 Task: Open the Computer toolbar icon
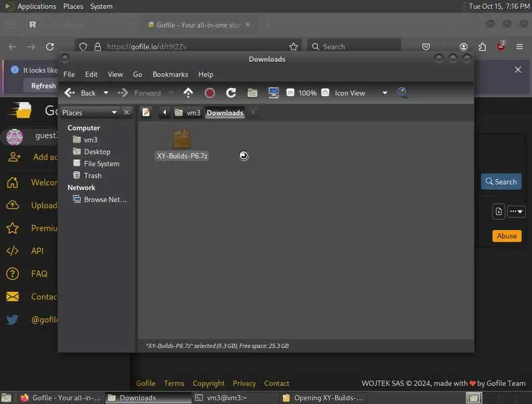click(273, 93)
